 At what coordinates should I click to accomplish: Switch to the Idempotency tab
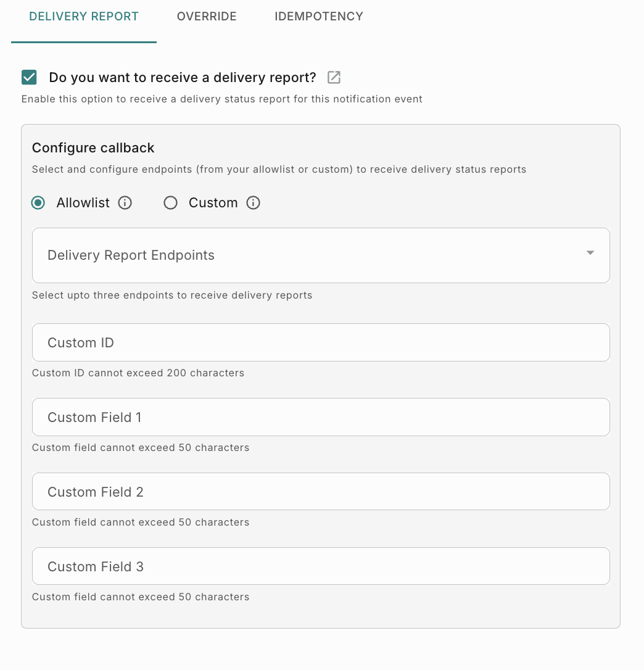point(319,17)
